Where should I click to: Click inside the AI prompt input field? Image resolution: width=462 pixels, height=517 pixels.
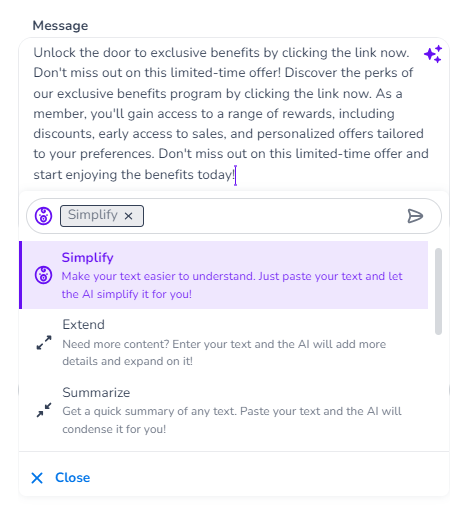272,216
